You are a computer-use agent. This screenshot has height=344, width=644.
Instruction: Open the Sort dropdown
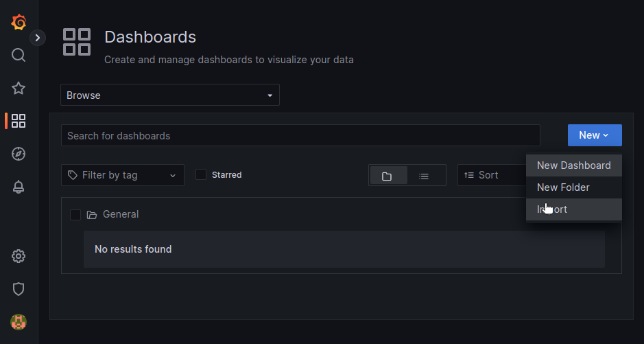coord(492,175)
